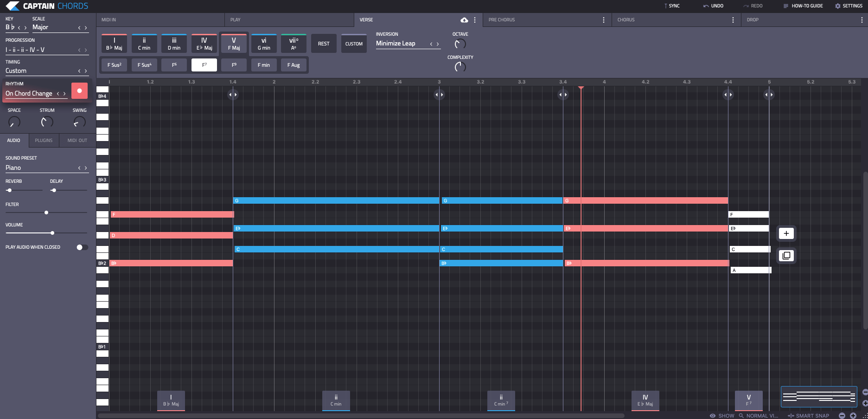Open the Rhythm On Chord Change selector

36,94
